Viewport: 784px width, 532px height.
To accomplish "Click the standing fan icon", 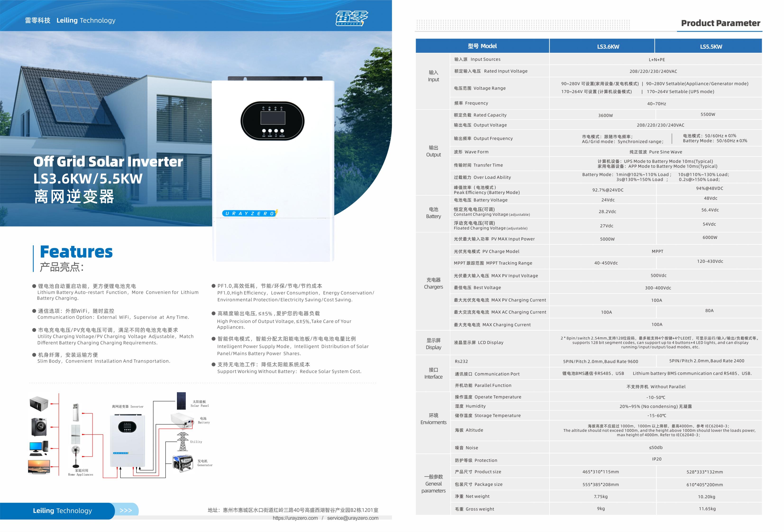I will (x=76, y=456).
